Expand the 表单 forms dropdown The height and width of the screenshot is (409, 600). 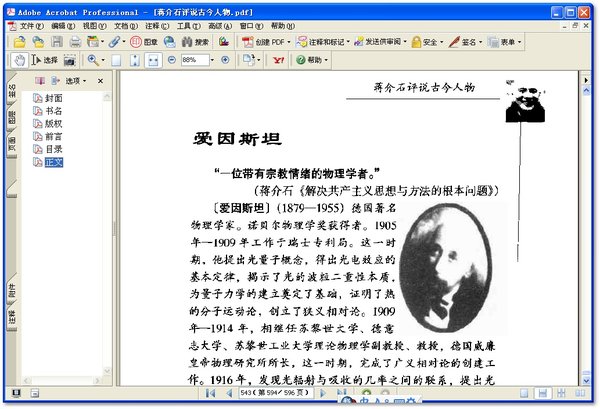[x=520, y=42]
